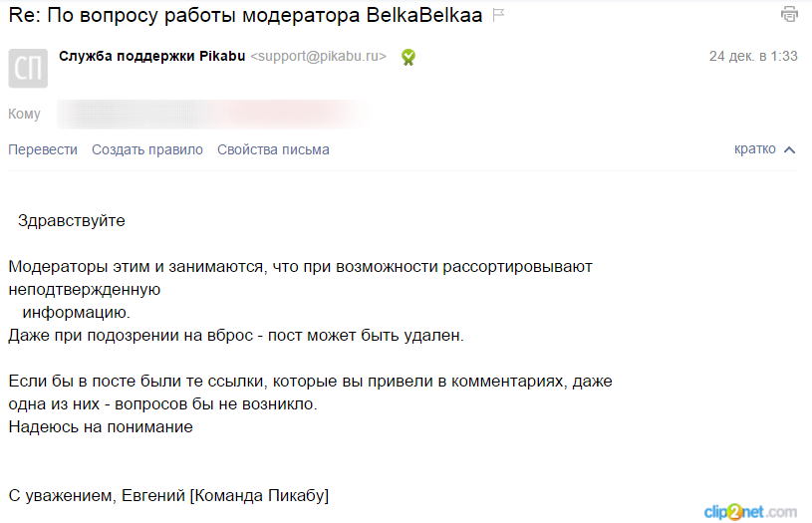812x523 pixels.
Task: Click the date 24 дек. в 1:33
Action: point(752,57)
